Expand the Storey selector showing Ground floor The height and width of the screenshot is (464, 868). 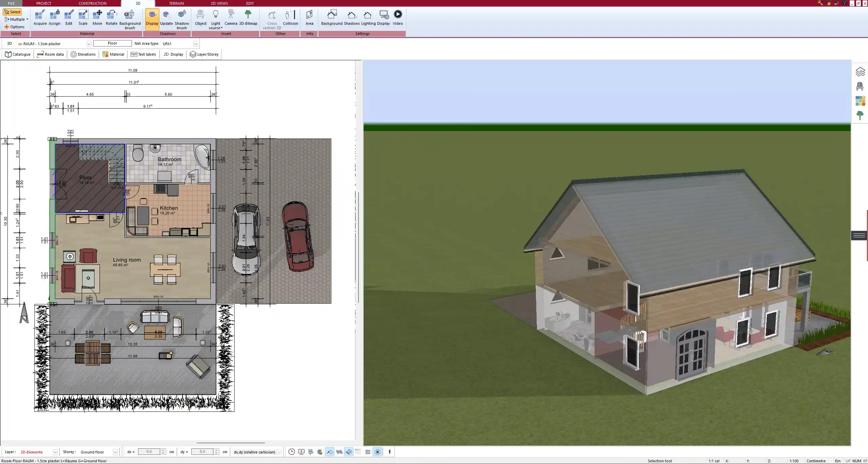tap(116, 452)
